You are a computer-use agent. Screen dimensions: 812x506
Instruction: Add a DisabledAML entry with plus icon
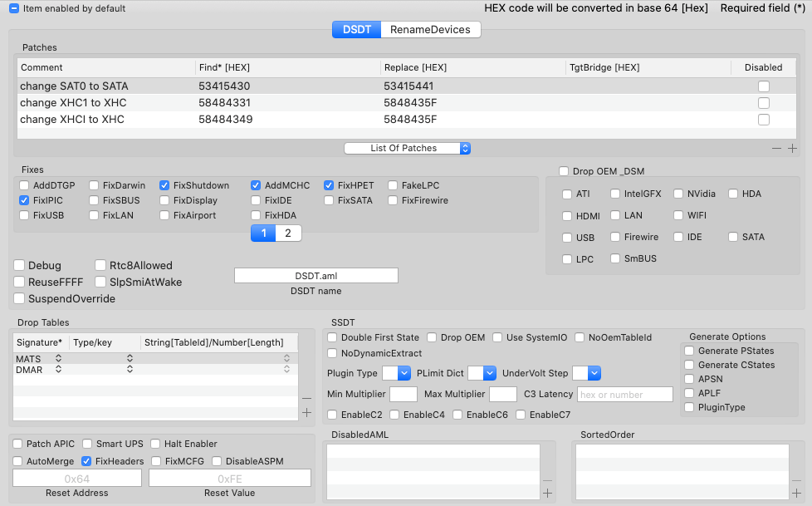547,494
